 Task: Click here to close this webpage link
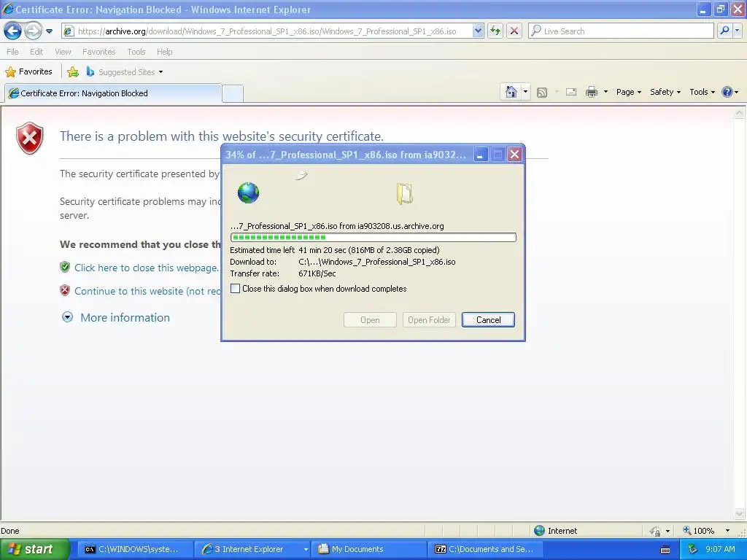pos(146,268)
